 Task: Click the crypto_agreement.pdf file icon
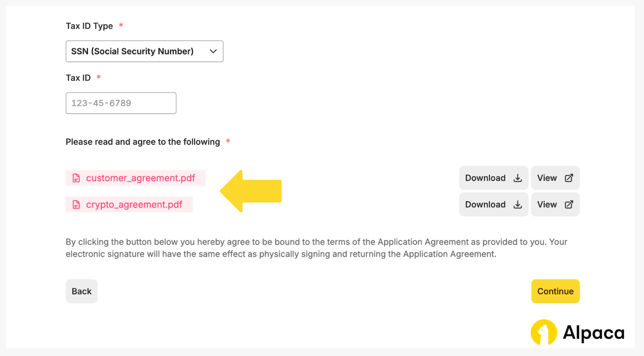pyautogui.click(x=76, y=205)
